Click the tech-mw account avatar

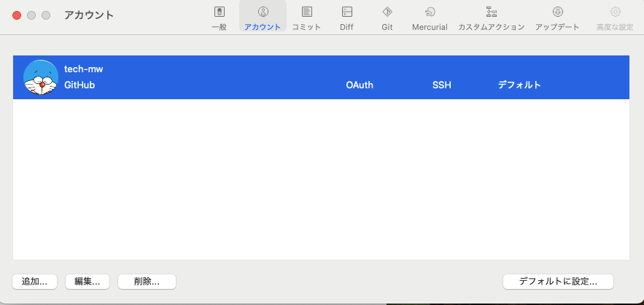tap(41, 77)
